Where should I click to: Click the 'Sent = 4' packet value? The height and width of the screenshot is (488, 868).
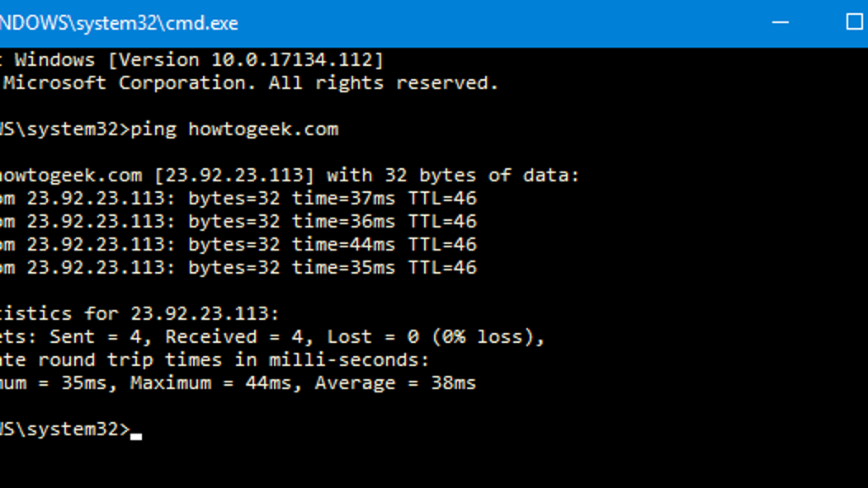(x=97, y=337)
